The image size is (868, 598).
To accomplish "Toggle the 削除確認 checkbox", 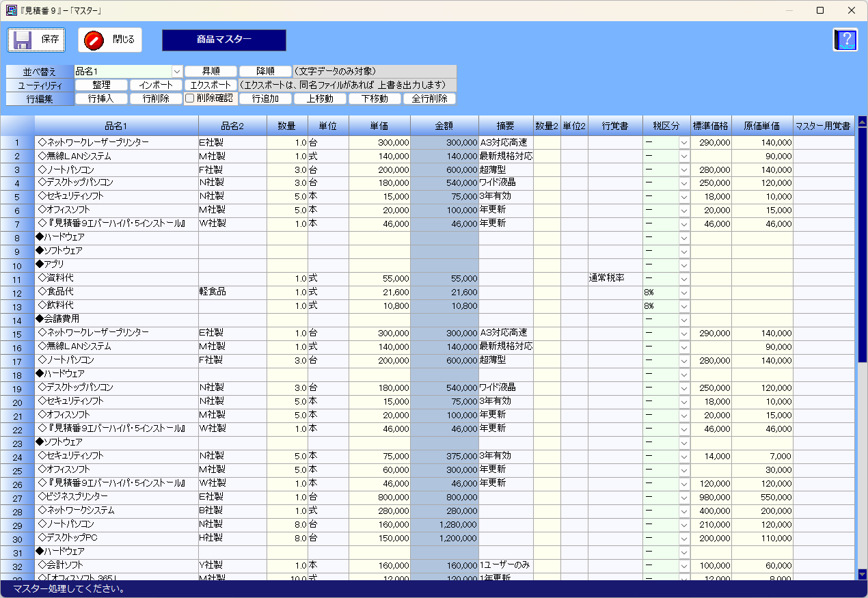I will tap(190, 98).
